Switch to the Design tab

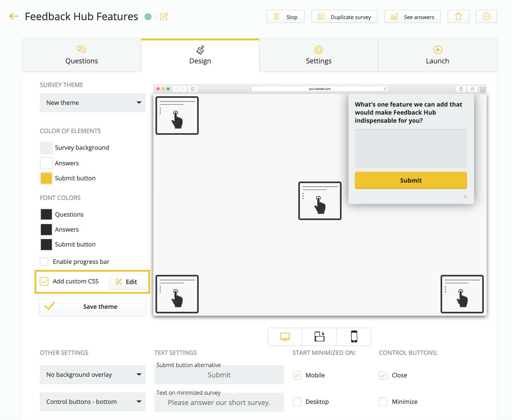point(200,55)
